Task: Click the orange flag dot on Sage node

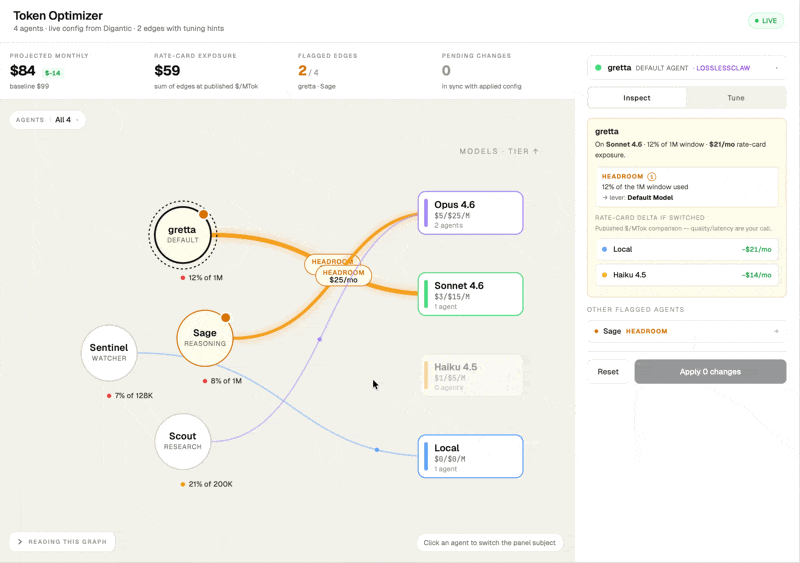Action: point(226,317)
